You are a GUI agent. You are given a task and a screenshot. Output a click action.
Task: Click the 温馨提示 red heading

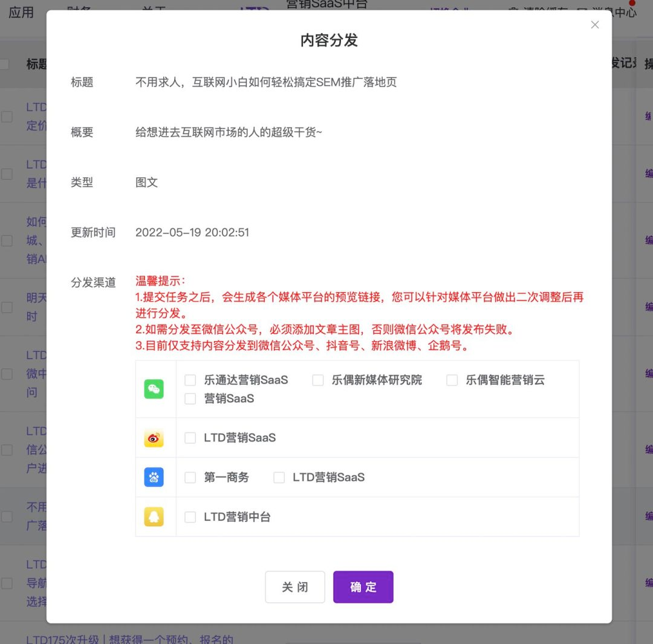160,281
